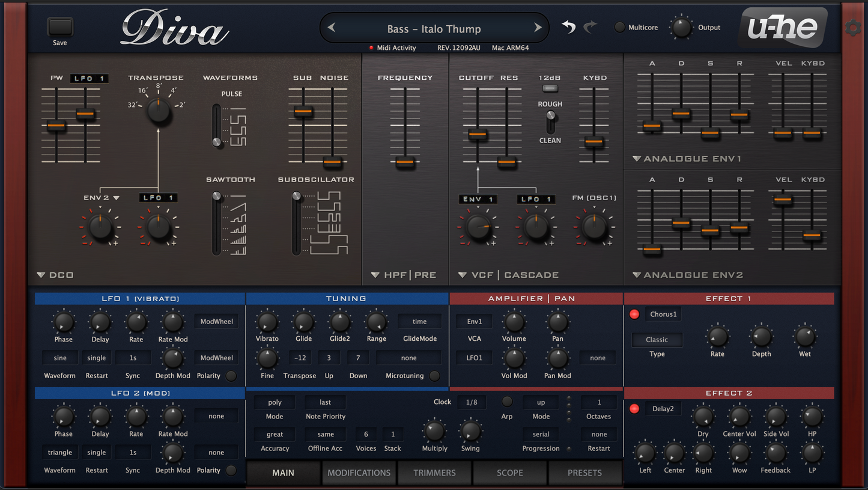
Task: Click the DCO Transpose footage knob
Action: (159, 111)
